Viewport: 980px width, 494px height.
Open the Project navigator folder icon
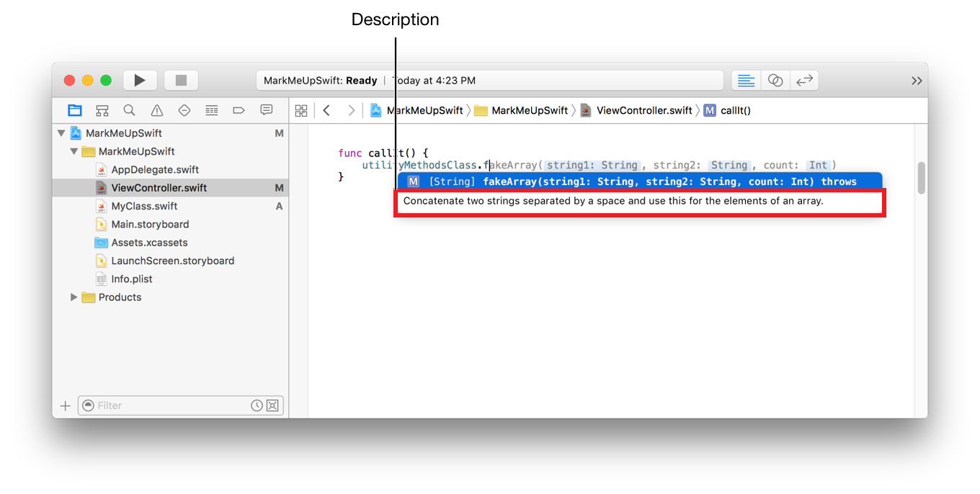pos(75,110)
